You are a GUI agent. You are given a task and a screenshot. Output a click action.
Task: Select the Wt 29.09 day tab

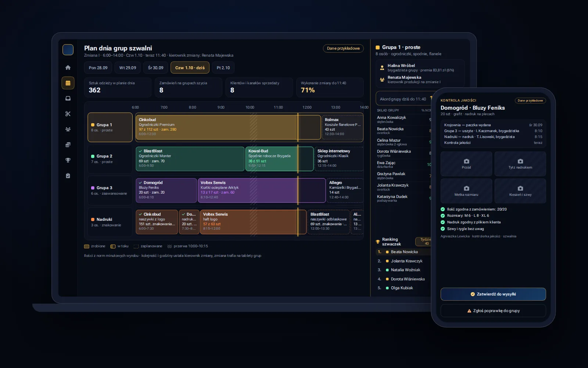(128, 68)
